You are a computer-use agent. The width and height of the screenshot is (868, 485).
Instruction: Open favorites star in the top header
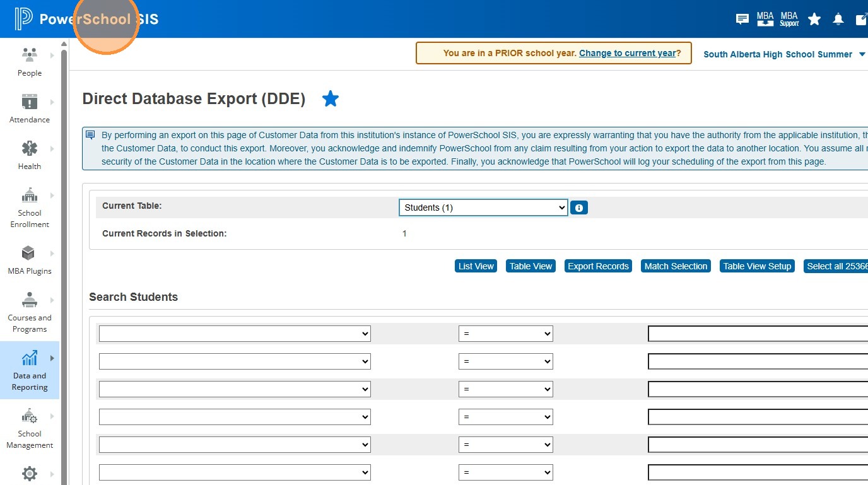tap(814, 19)
